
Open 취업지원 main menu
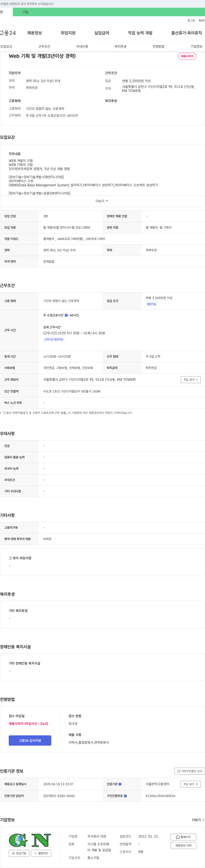tap(68, 33)
